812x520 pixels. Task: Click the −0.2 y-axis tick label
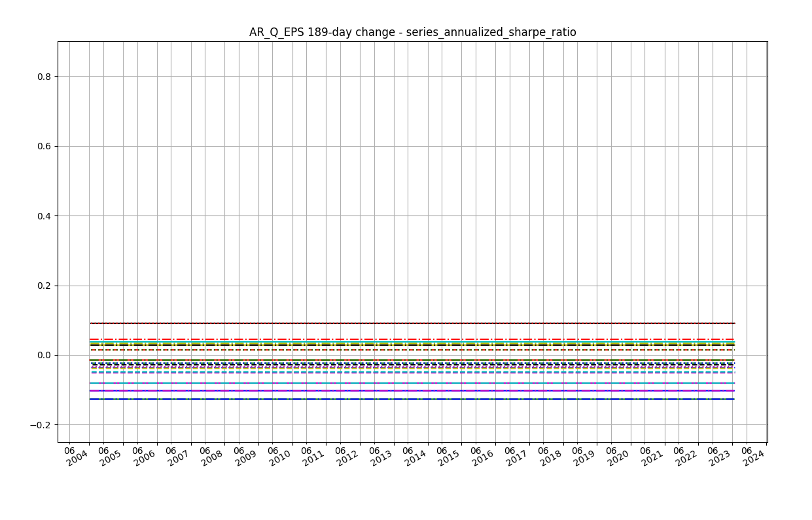click(x=41, y=425)
